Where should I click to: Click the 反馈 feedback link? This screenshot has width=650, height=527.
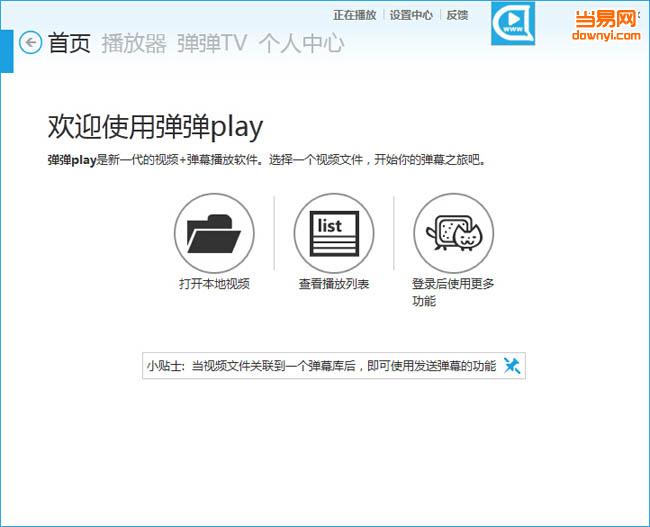point(457,15)
